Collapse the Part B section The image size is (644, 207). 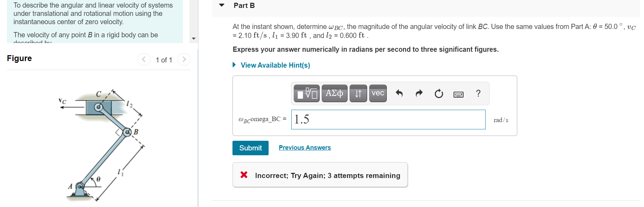pyautogui.click(x=221, y=5)
